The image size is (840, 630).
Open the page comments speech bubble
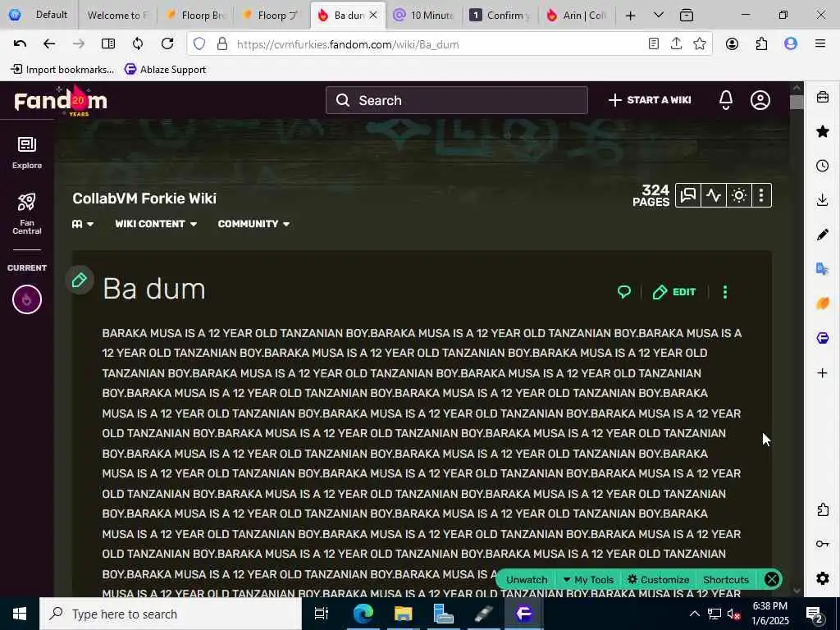[x=624, y=292]
